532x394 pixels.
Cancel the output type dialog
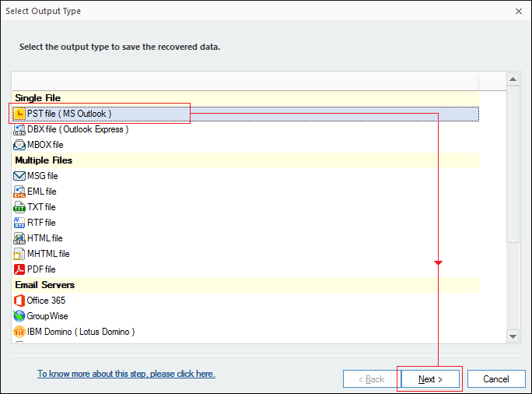tap(496, 379)
